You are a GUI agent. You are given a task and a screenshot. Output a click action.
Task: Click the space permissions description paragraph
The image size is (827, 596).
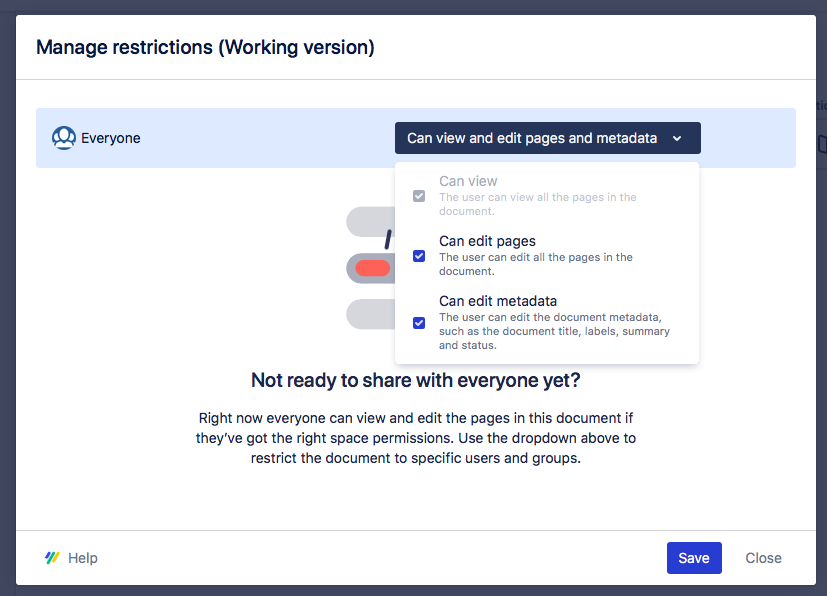coord(414,438)
